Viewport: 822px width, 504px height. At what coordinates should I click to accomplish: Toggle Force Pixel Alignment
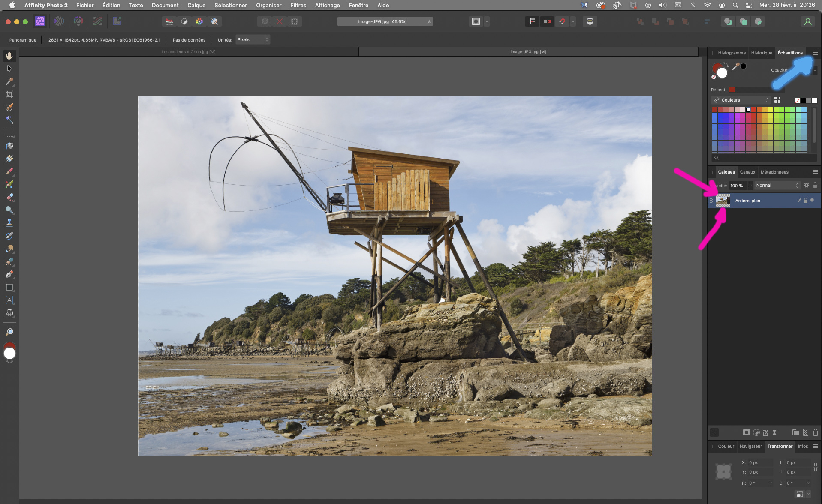(x=532, y=21)
